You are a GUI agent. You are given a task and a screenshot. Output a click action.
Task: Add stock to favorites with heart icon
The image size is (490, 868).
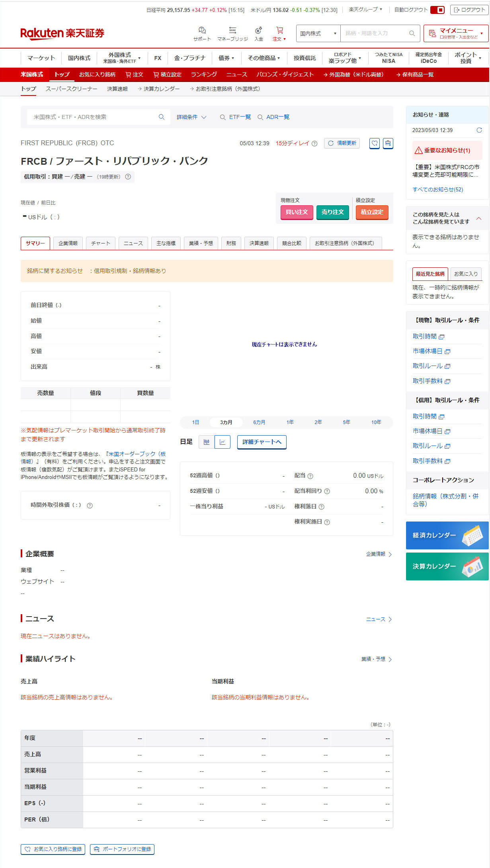pyautogui.click(x=374, y=143)
